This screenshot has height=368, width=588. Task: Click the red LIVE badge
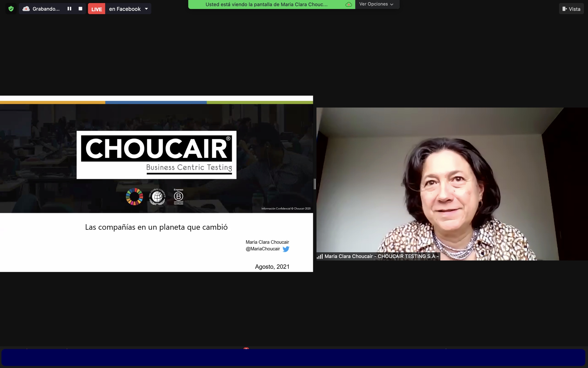point(96,9)
